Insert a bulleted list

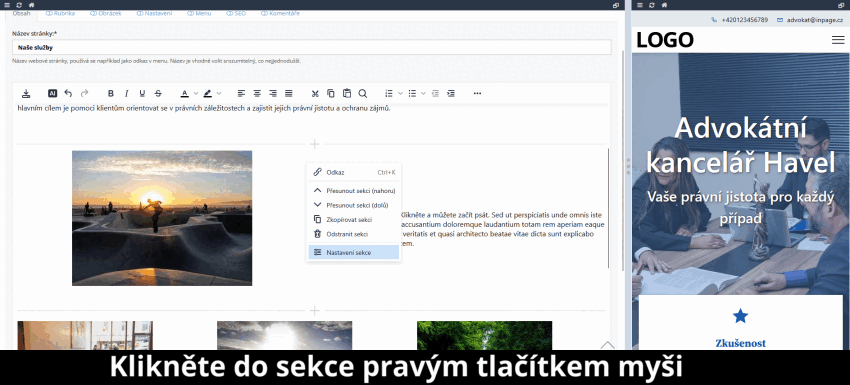(x=412, y=93)
